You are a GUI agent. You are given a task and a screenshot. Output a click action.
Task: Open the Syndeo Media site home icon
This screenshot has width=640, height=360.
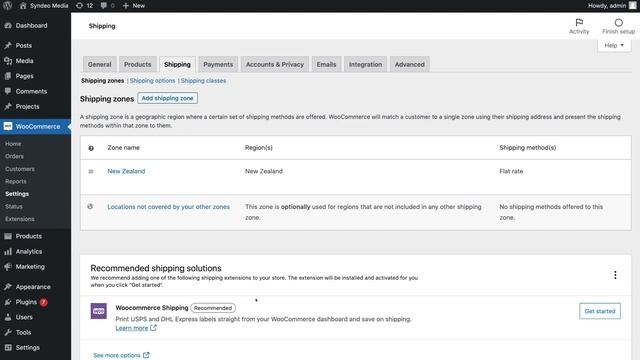pos(23,6)
